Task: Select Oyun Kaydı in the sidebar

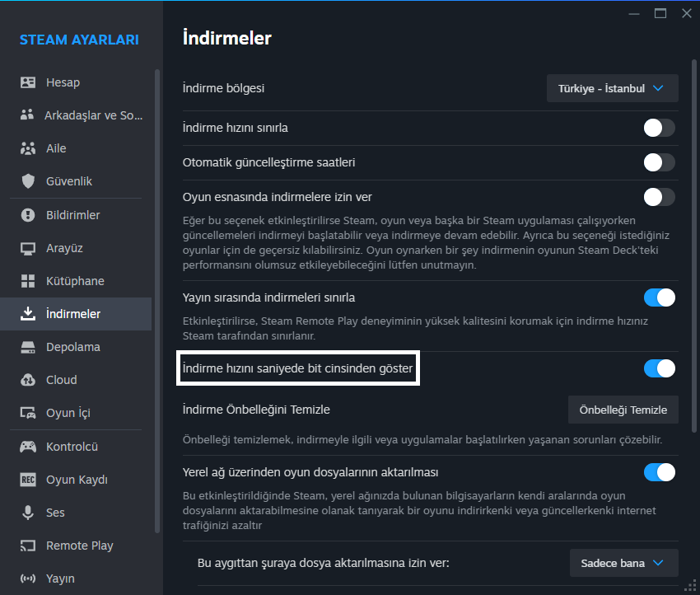Action: [76, 480]
